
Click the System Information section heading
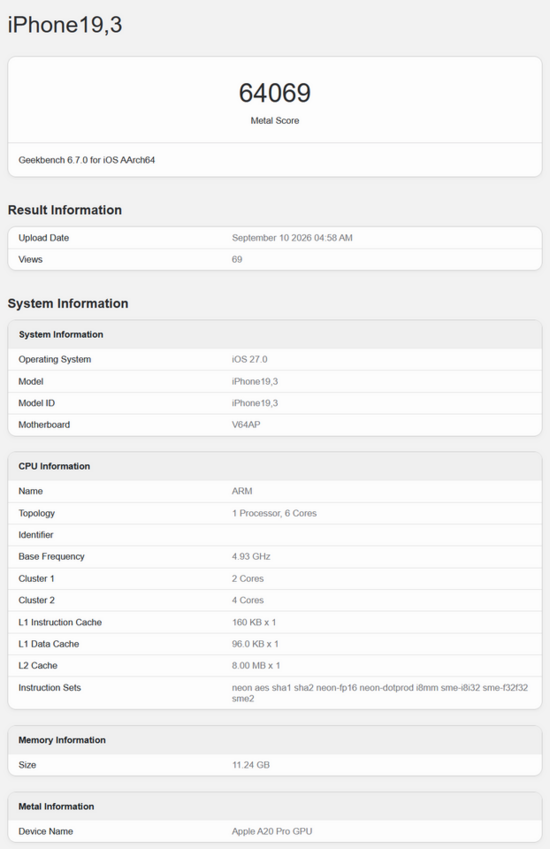(x=68, y=303)
